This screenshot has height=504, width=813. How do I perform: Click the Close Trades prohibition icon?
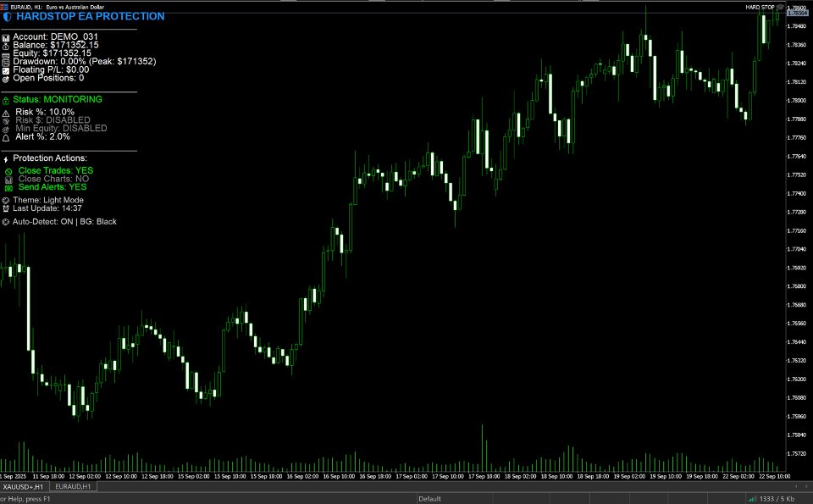tap(7, 170)
